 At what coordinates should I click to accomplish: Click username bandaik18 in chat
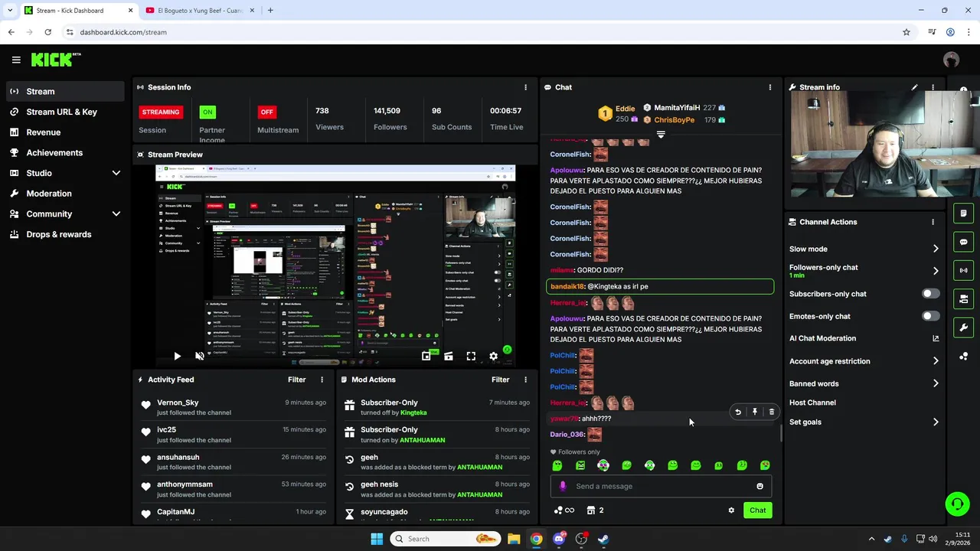click(567, 286)
